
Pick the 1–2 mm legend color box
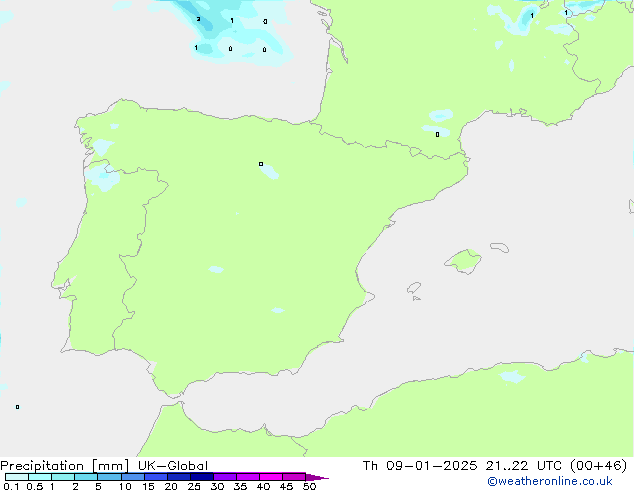pos(63,477)
